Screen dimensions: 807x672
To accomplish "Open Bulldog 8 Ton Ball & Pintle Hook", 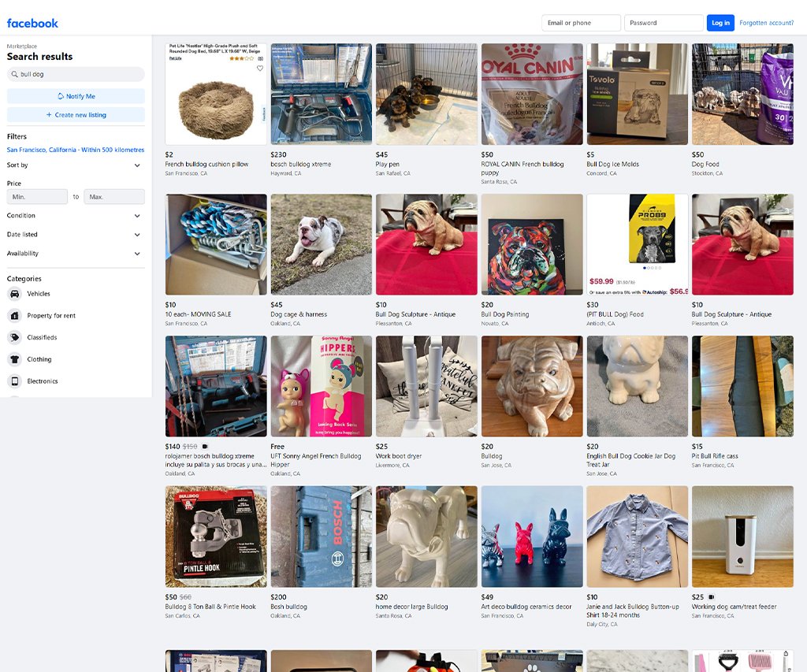I will click(x=216, y=536).
